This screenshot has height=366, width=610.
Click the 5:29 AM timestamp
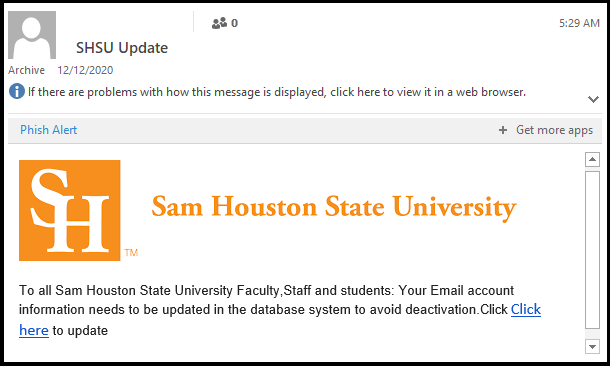click(x=579, y=23)
